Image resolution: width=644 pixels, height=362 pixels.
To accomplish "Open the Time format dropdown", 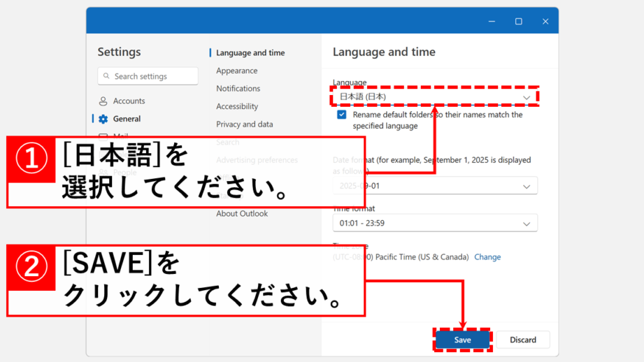I will (434, 224).
